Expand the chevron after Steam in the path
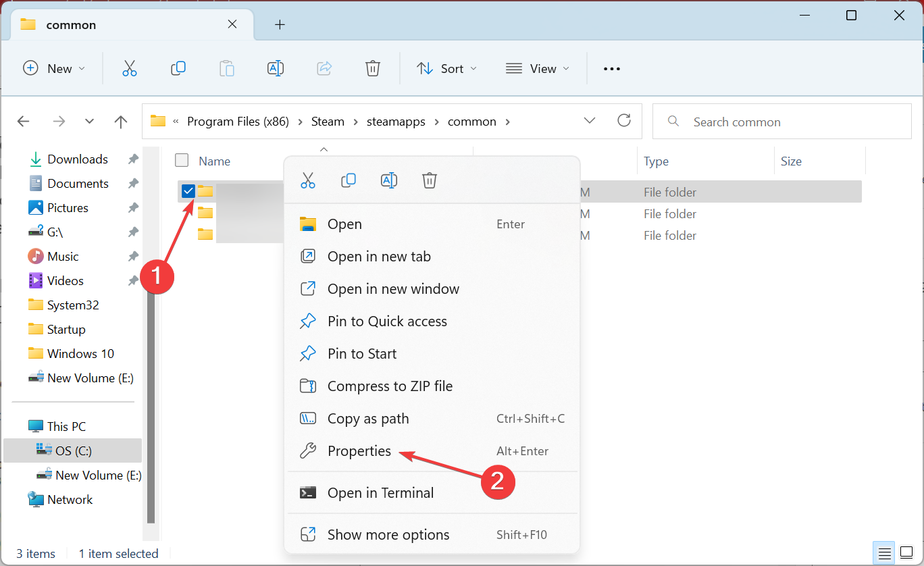Viewport: 924px width, 566px height. (x=356, y=122)
